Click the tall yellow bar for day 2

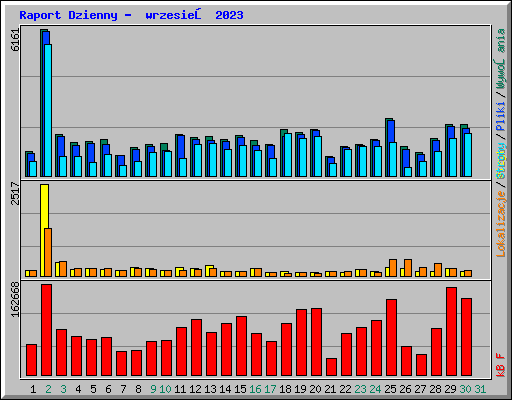click(x=43, y=230)
